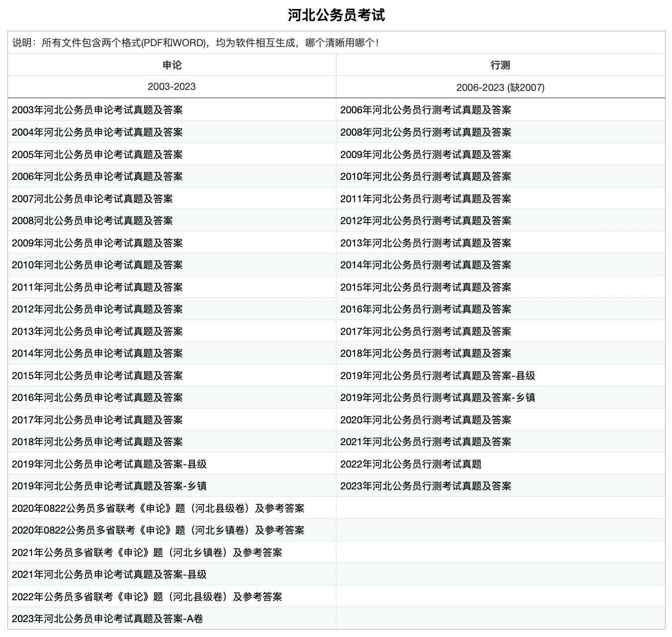Open 2020年0822申论河北县级卷 link
The height and width of the screenshot is (637, 672).
pos(158,508)
